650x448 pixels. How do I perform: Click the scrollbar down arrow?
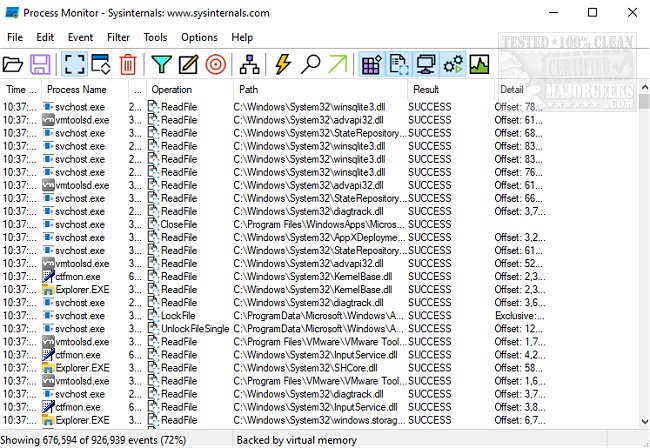pos(645,422)
